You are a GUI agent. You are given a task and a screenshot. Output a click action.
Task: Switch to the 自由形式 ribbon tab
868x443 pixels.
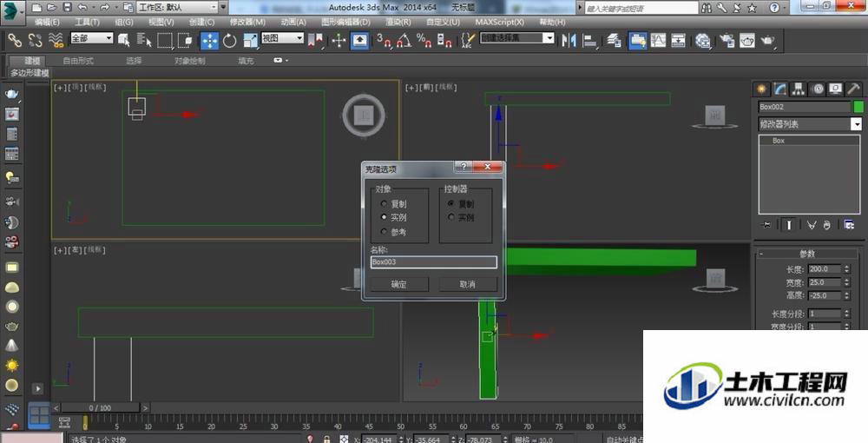(78, 60)
